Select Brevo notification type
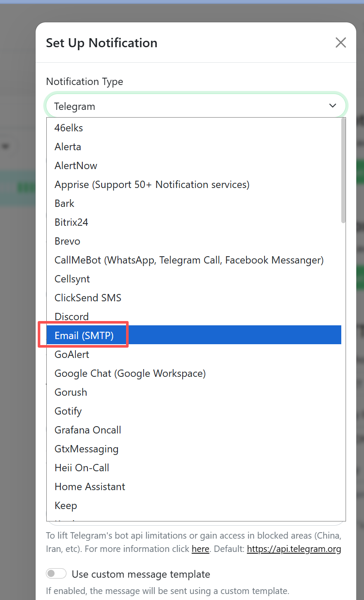364x600 pixels. click(x=67, y=241)
